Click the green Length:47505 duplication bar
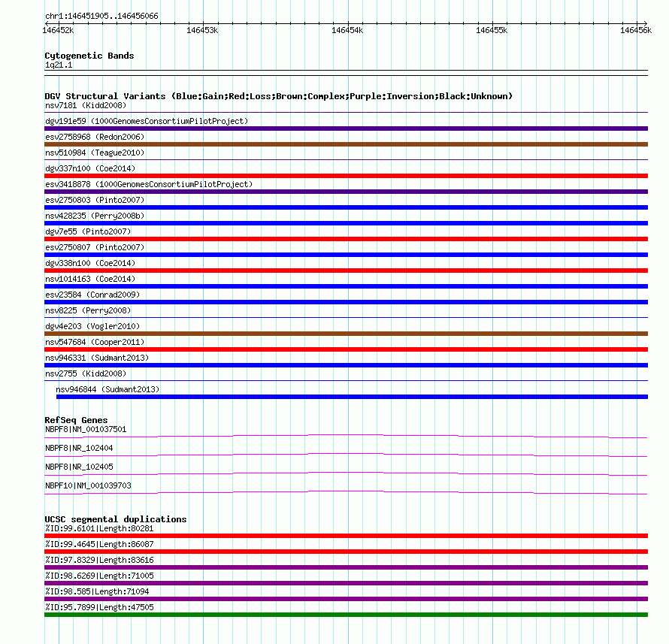This screenshot has height=644, width=669. click(346, 615)
